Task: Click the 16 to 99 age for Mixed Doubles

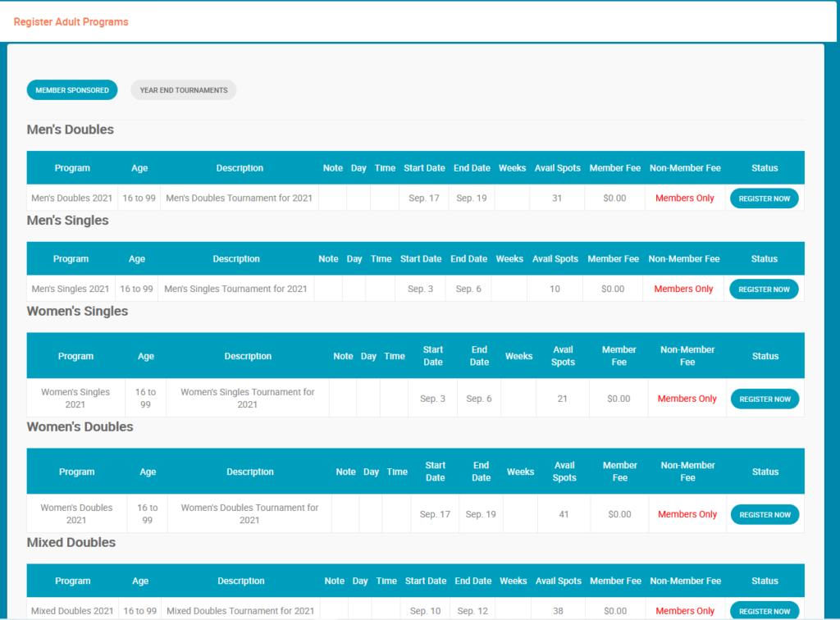Action: 140,611
